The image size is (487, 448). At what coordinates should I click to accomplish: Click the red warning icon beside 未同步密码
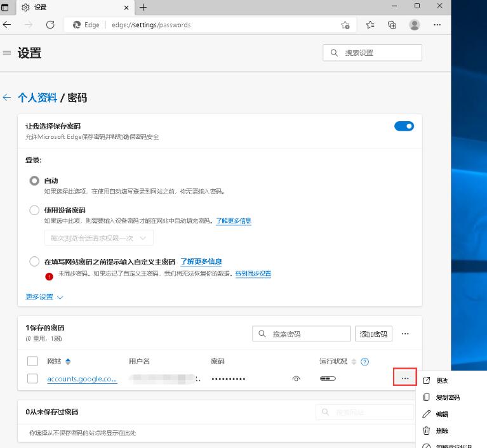point(49,276)
